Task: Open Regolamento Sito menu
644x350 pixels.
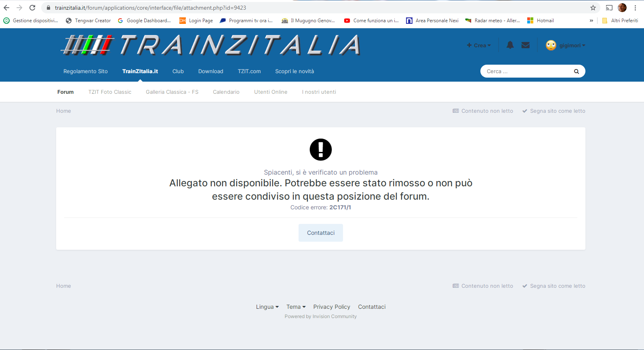Action: (x=86, y=71)
